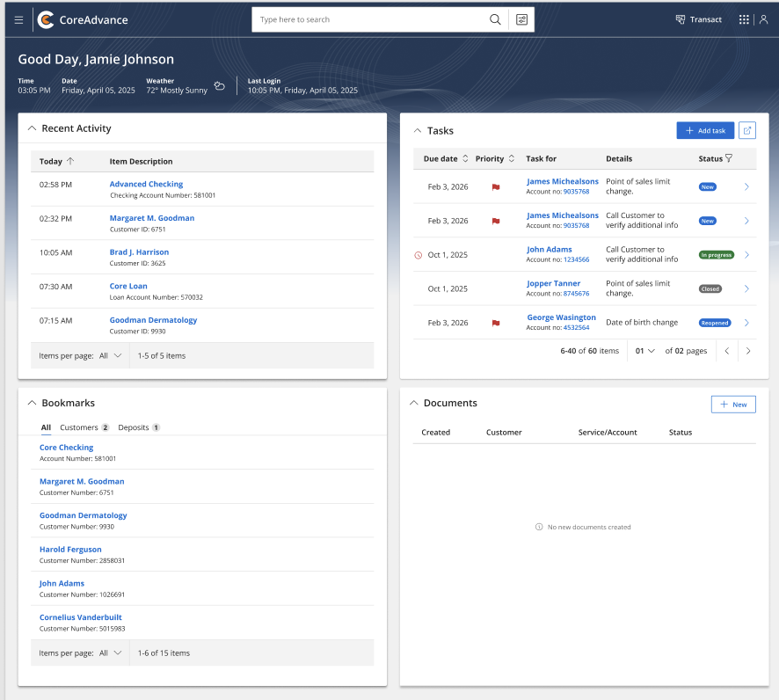779x700 pixels.
Task: Collapse the Recent Activity panel
Action: coord(32,128)
